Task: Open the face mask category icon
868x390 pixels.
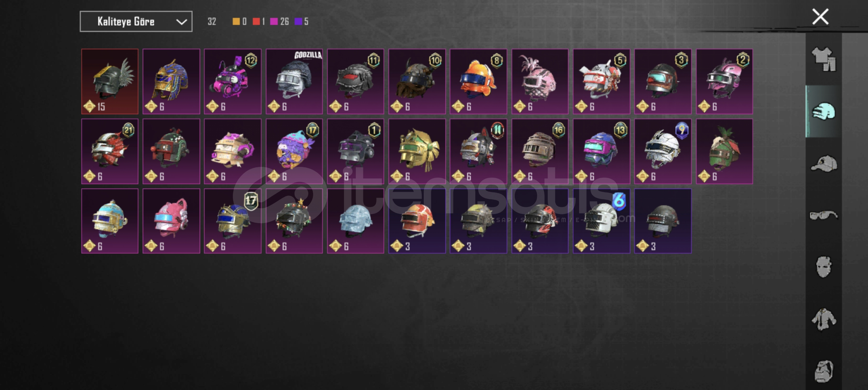Action: (824, 267)
